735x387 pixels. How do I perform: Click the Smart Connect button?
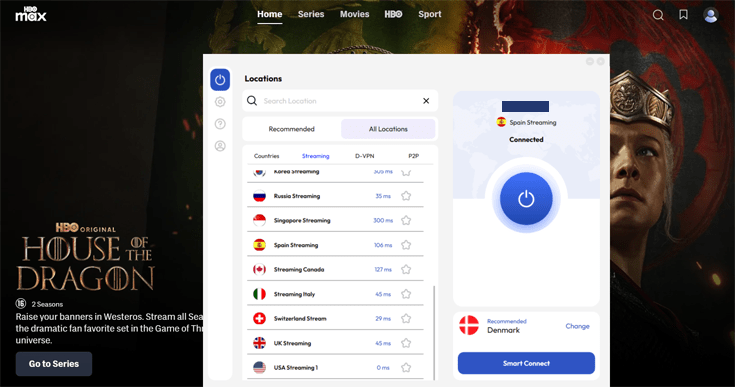click(526, 363)
